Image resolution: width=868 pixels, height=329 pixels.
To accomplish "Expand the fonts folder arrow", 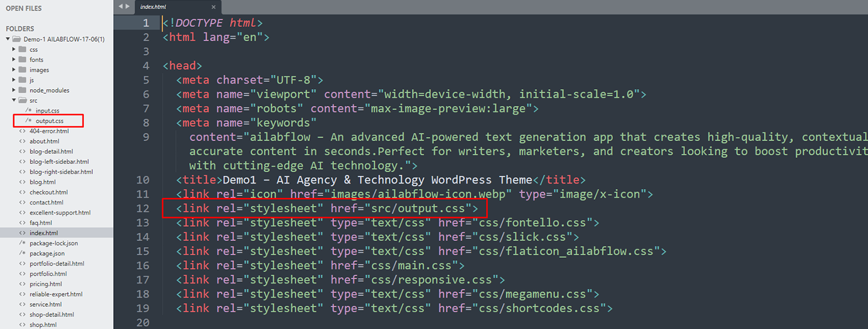I will pos(14,60).
